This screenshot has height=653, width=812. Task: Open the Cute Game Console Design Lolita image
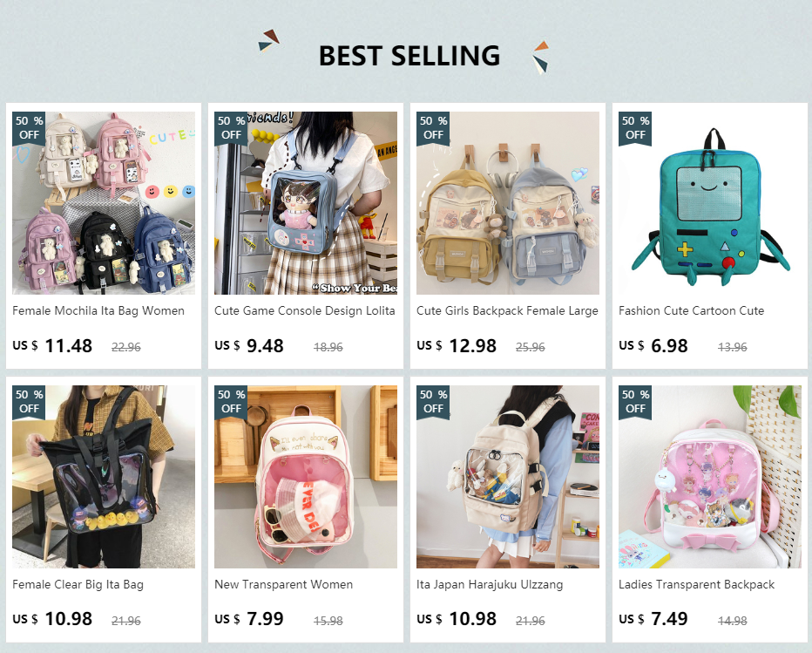tap(306, 202)
